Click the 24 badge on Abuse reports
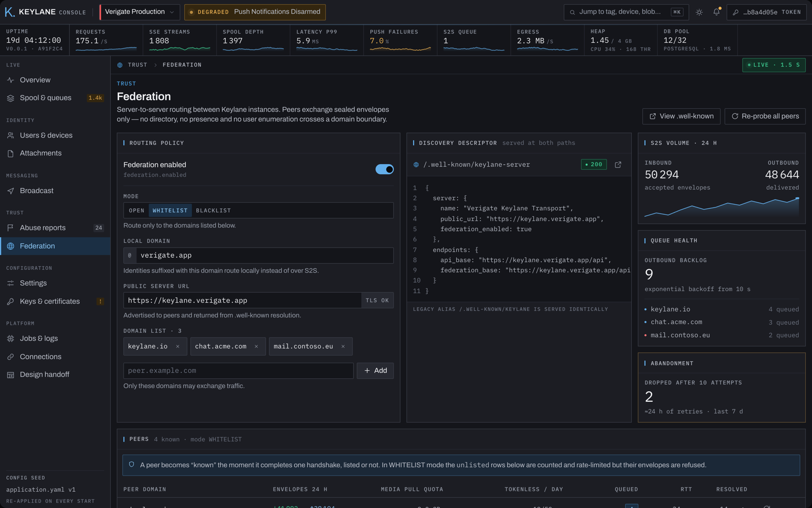The image size is (812, 508). click(x=98, y=228)
